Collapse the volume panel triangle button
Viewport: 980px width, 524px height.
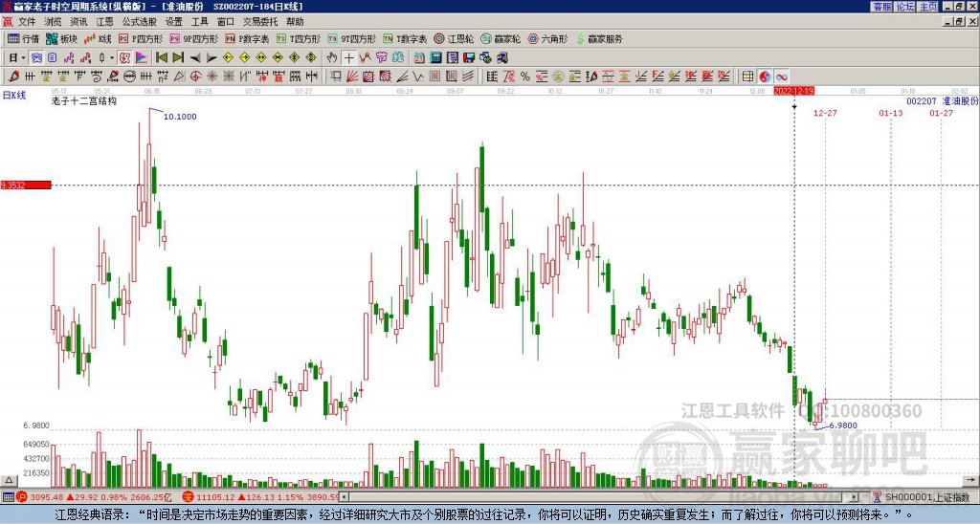tap(9, 480)
